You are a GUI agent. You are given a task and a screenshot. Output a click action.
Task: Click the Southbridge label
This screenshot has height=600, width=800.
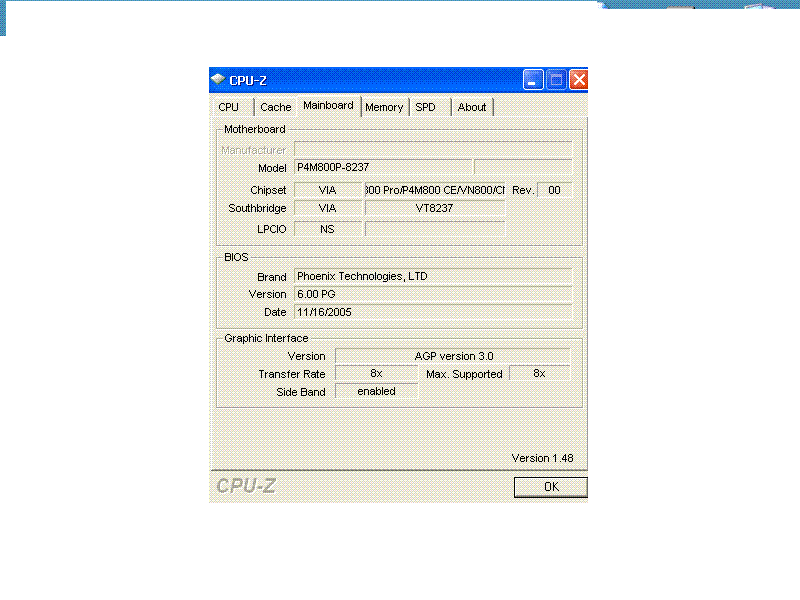[257, 208]
